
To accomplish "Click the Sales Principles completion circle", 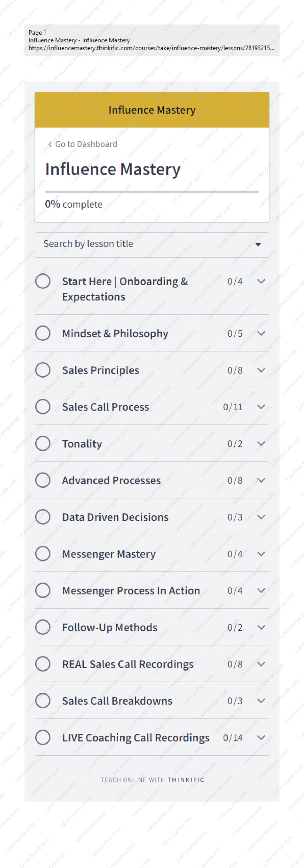I will click(43, 370).
